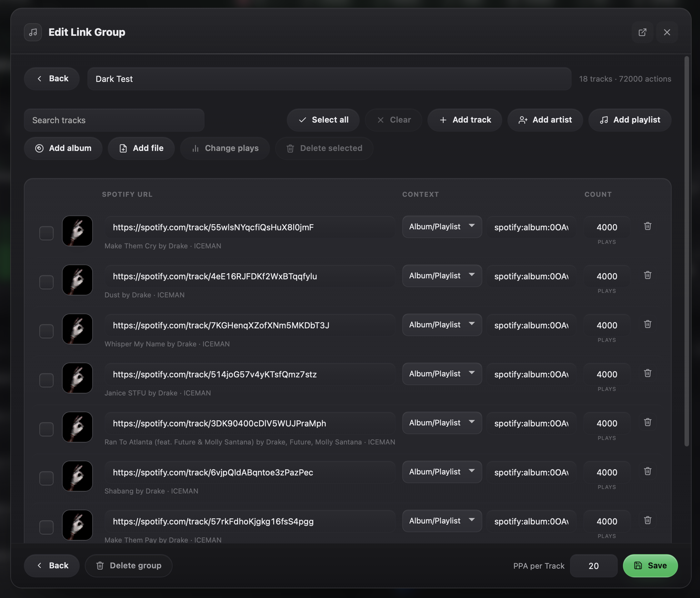
Task: Select the Make Them Pay cover art thumbnail
Action: pyautogui.click(x=77, y=525)
